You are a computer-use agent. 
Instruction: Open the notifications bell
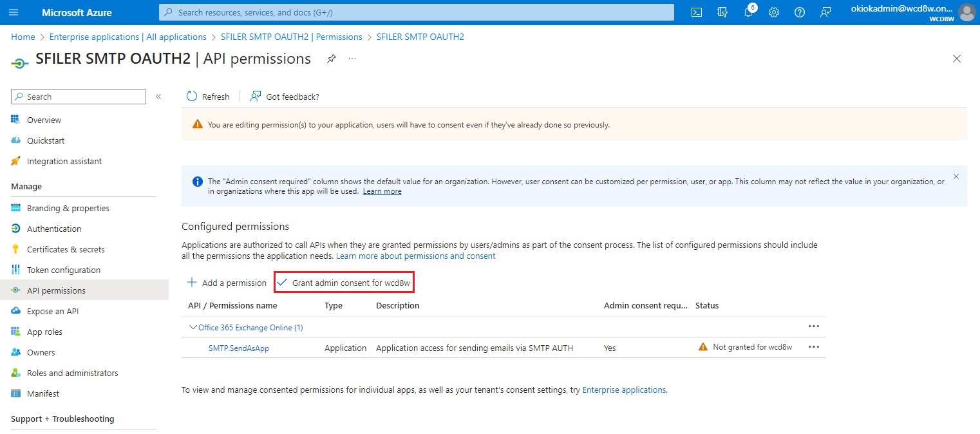pos(748,12)
